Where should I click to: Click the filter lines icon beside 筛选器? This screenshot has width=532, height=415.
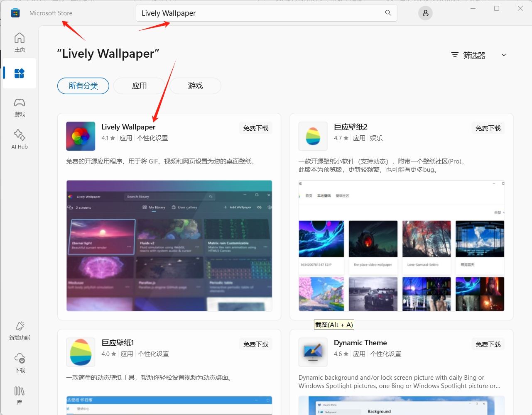455,55
